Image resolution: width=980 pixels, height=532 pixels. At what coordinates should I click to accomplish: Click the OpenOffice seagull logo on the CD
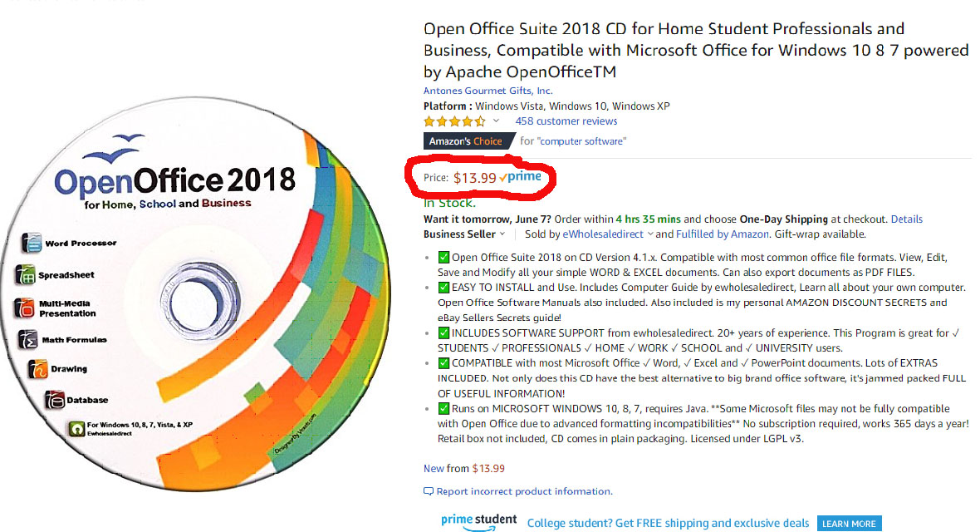click(x=112, y=148)
